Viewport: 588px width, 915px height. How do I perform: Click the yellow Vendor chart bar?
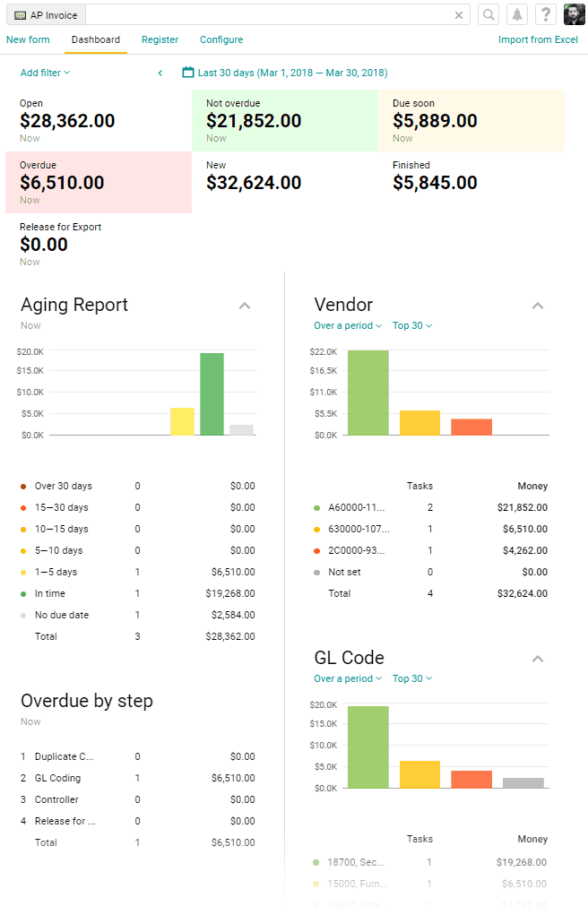[x=419, y=422]
